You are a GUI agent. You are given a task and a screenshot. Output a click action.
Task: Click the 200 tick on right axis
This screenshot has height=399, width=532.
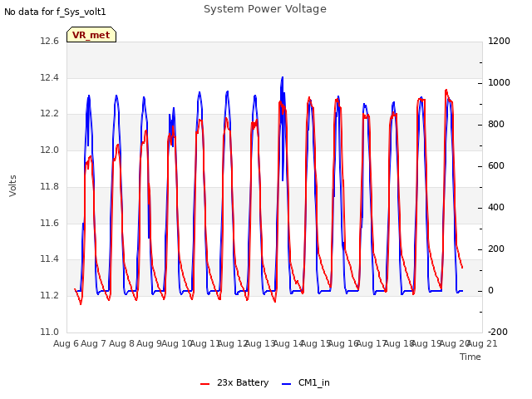click(496, 249)
